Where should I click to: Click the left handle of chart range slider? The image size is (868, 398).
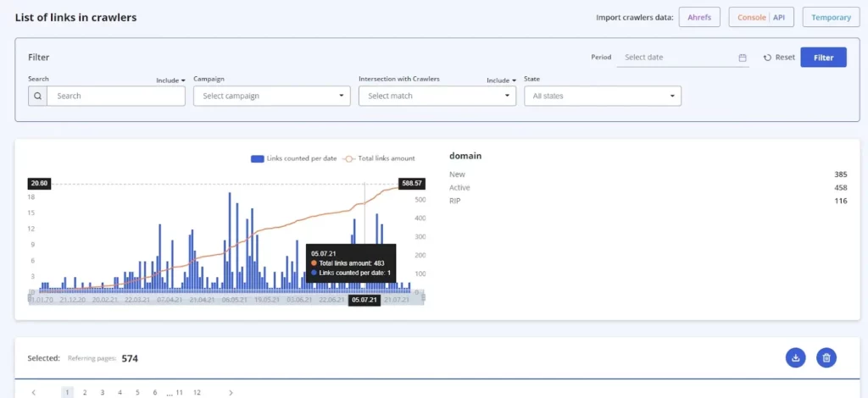[30, 297]
